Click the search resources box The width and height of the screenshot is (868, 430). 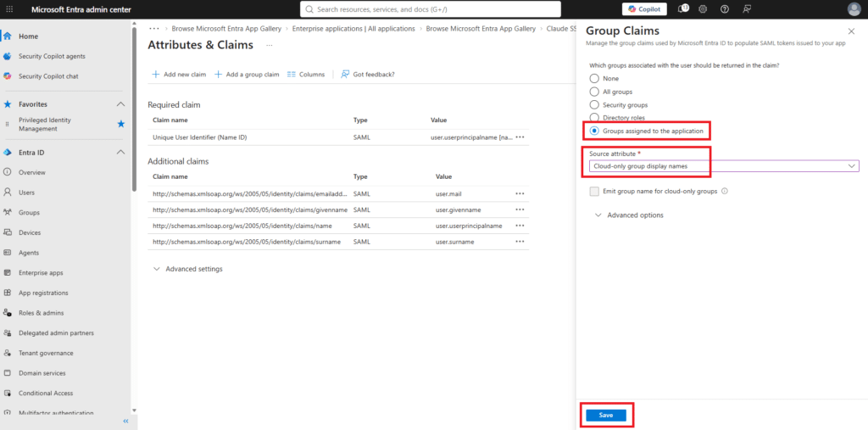[x=430, y=9]
